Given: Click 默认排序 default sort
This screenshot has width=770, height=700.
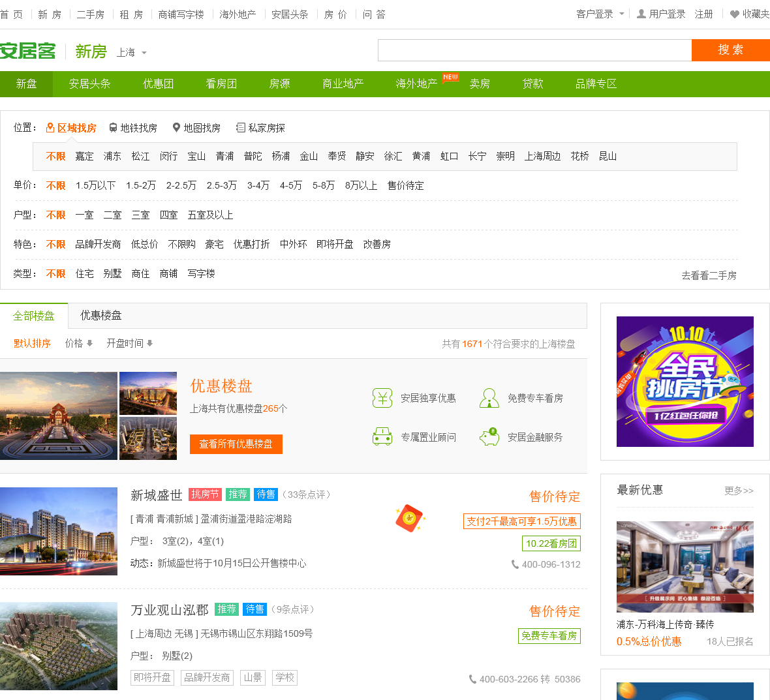Looking at the screenshot, I should (33, 343).
